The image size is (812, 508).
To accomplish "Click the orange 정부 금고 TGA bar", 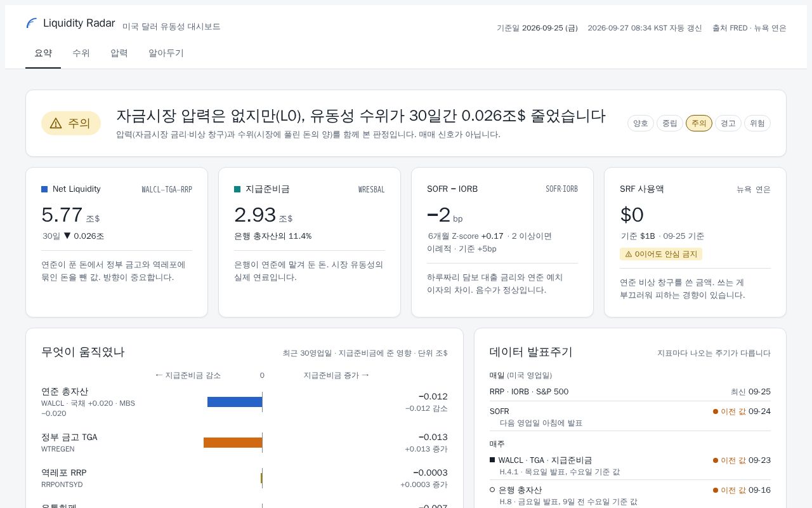I will click(233, 443).
